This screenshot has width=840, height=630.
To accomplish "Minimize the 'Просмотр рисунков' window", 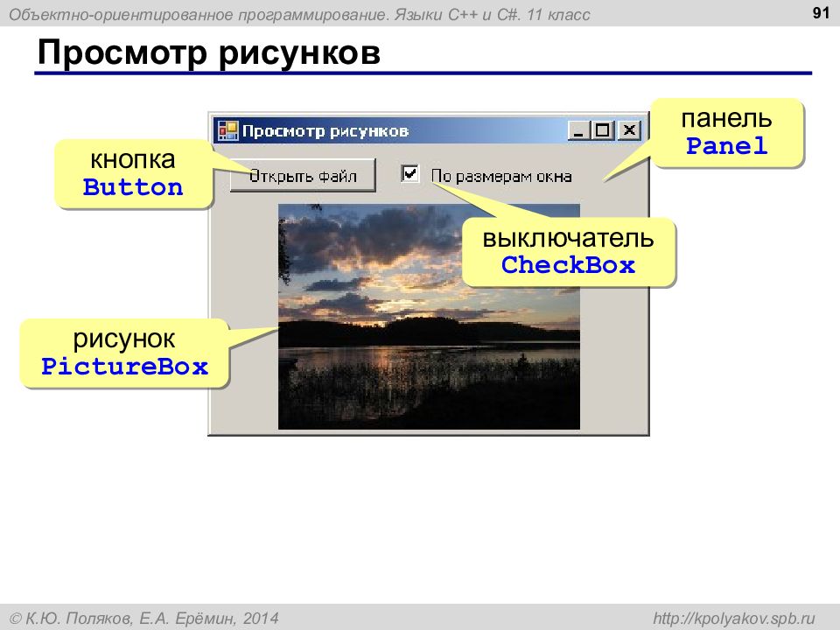I will point(578,130).
